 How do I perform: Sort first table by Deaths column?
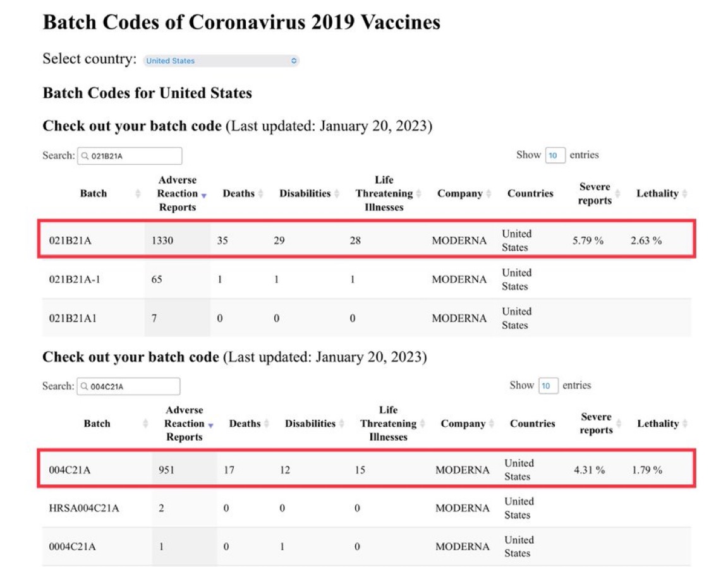[239, 194]
